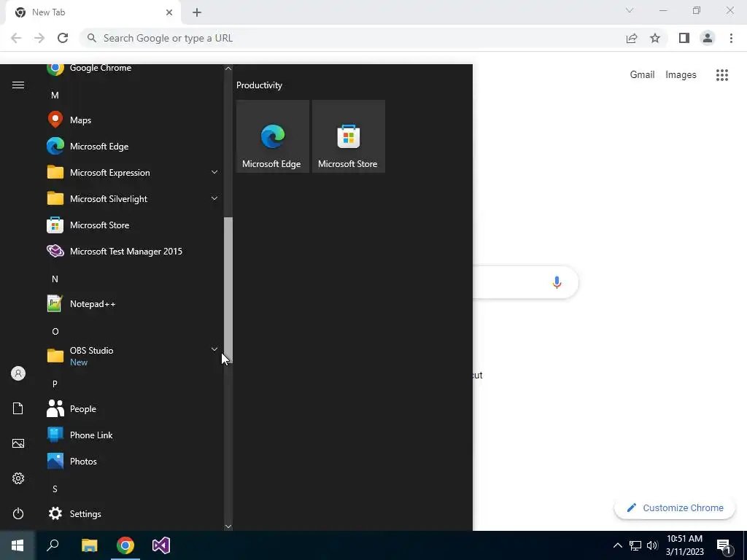Viewport: 747px width, 560px height.
Task: Click the Chrome forward arrow
Action: click(x=39, y=38)
